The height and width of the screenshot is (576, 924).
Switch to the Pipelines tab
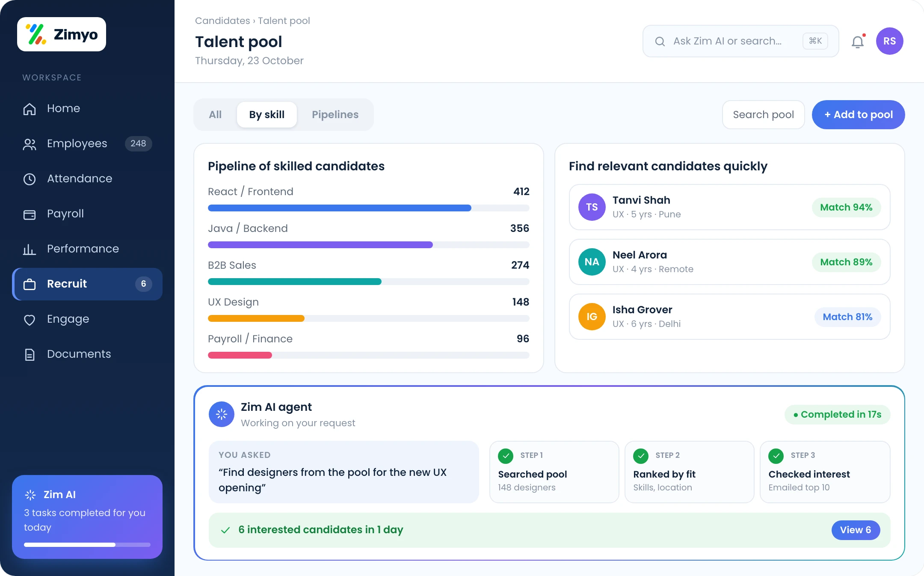335,115
